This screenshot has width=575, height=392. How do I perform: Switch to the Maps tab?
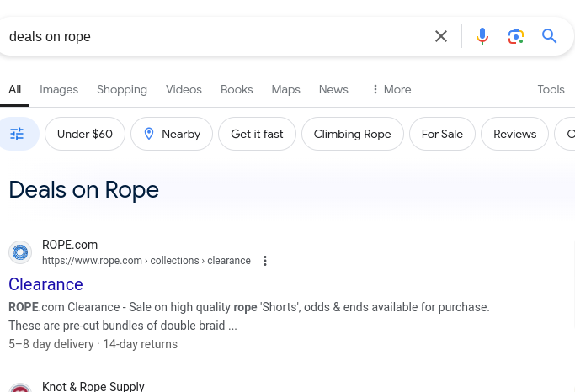285,89
